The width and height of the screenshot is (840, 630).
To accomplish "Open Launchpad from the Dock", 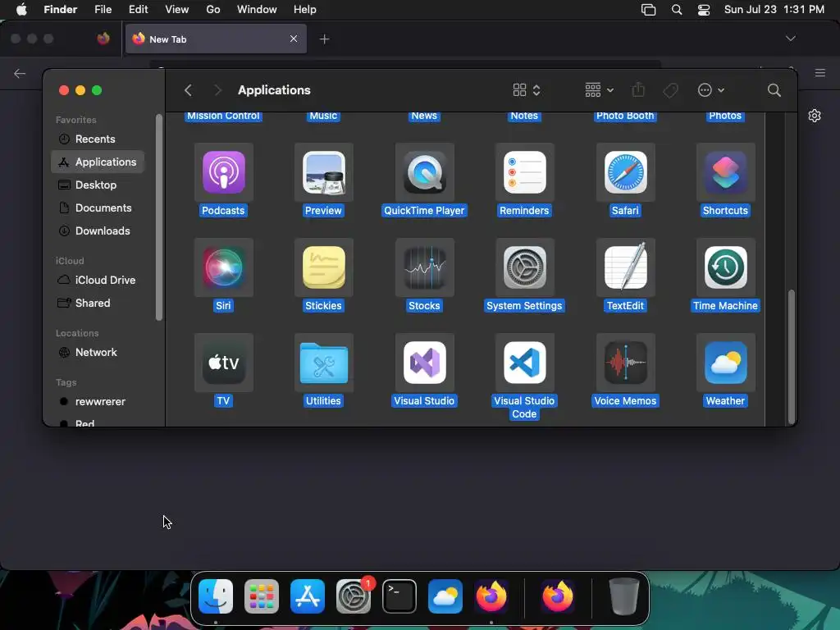I will [x=262, y=596].
